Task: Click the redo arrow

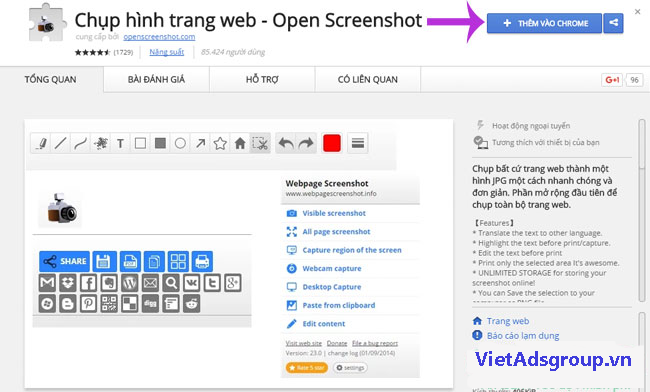Action: 306,143
